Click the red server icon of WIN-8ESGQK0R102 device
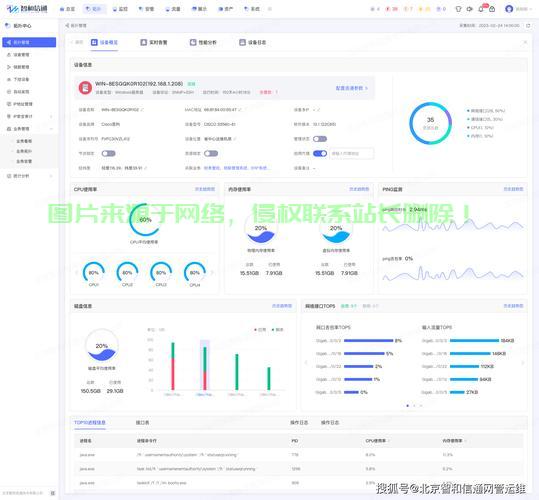 tap(85, 88)
